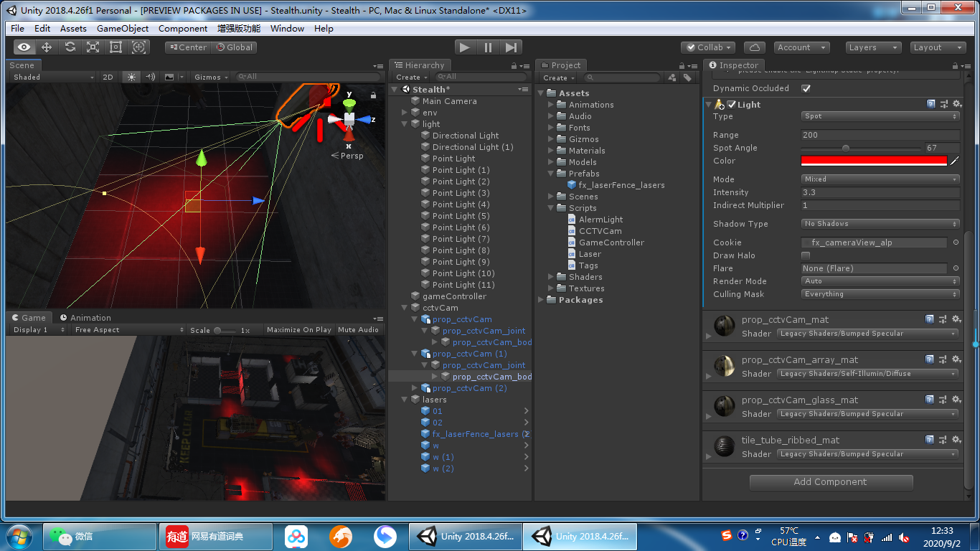Open Light component presets icon

tap(943, 104)
